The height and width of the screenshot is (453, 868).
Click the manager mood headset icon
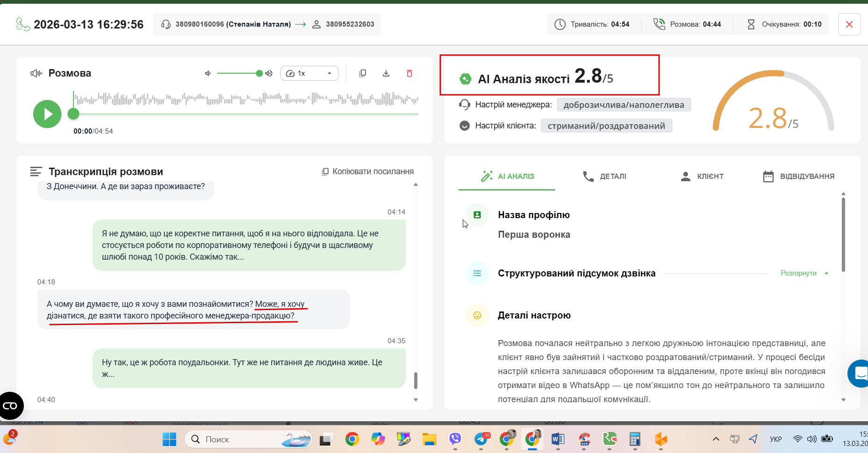(465, 105)
